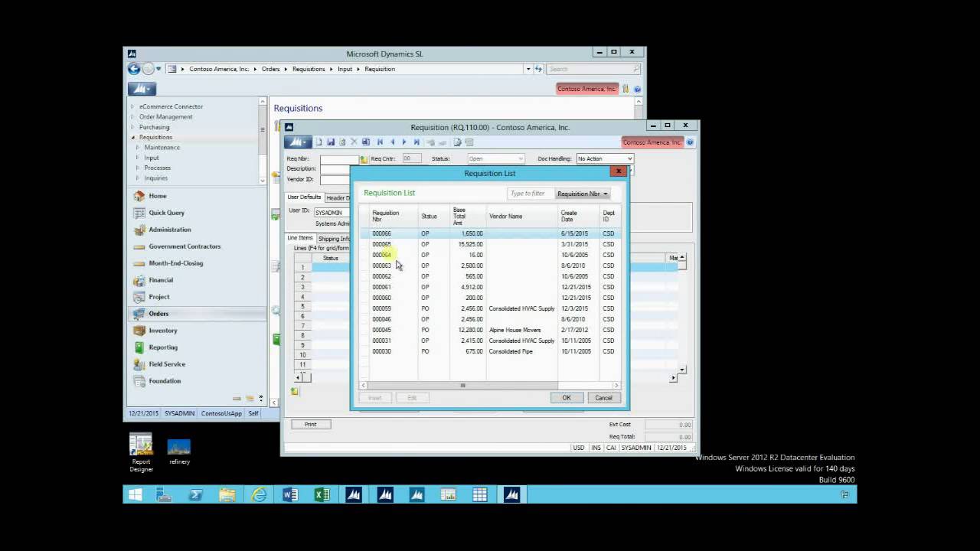The height and width of the screenshot is (551, 980).
Task: Switch to User Defaults tab
Action: [304, 197]
